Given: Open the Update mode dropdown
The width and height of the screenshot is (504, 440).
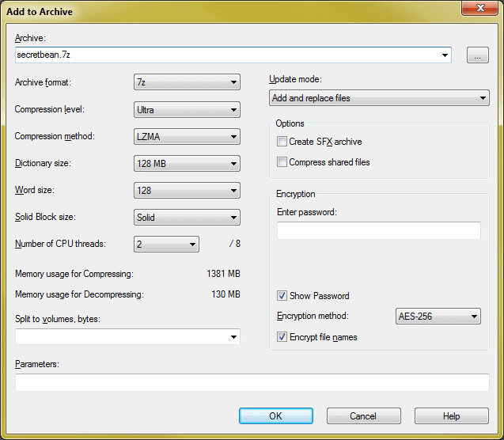Looking at the screenshot, I should point(379,97).
